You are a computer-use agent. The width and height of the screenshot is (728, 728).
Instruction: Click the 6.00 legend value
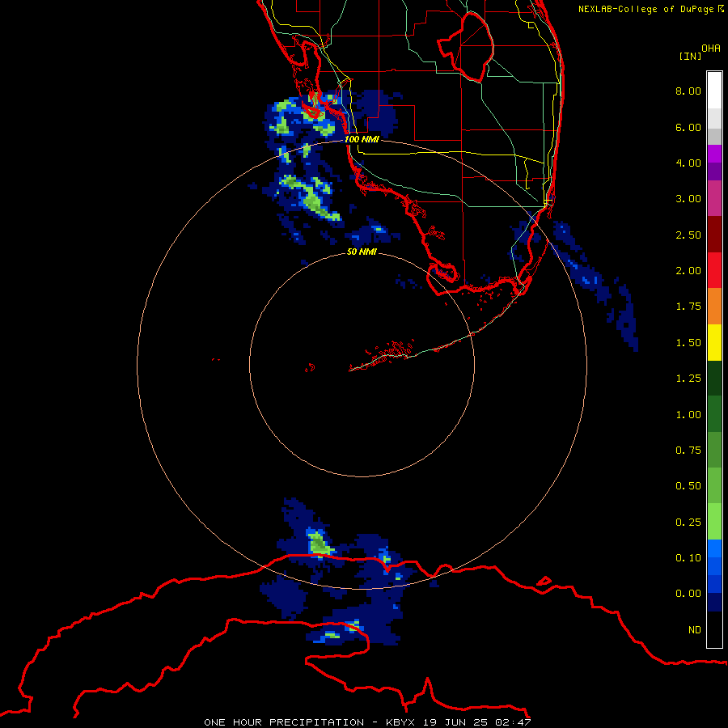[x=688, y=127]
